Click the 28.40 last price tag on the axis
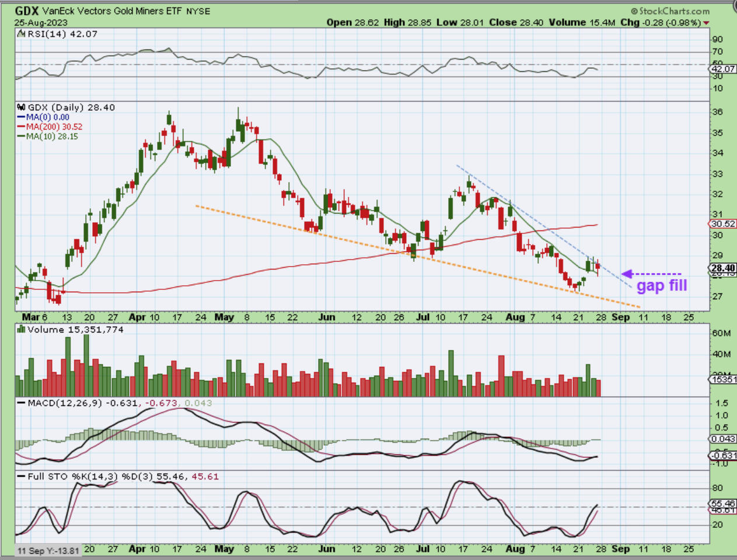The image size is (737, 560). pyautogui.click(x=723, y=268)
